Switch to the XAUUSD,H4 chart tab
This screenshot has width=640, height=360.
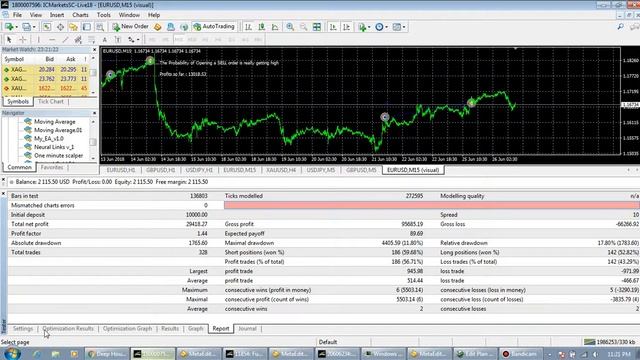pos(281,170)
